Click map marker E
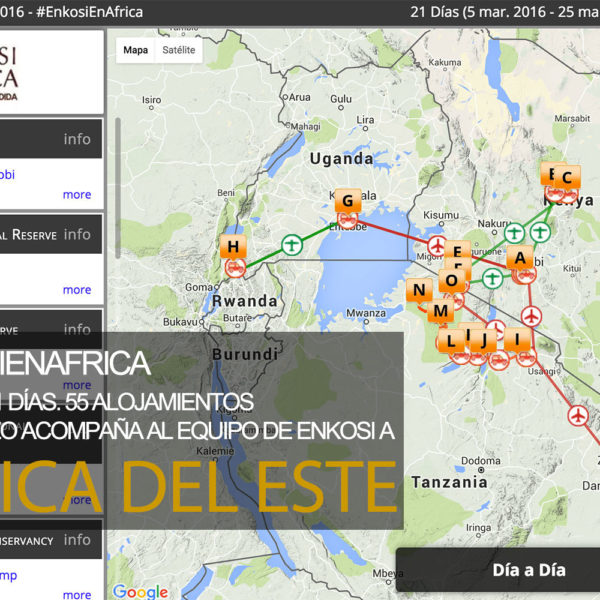The image size is (600, 600). (457, 251)
